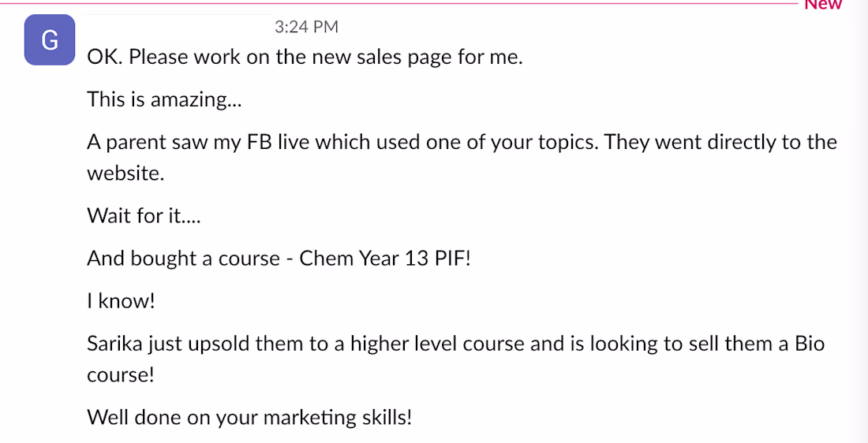868x443 pixels.
Task: Click the "Wait for it...." line
Action: tap(144, 215)
